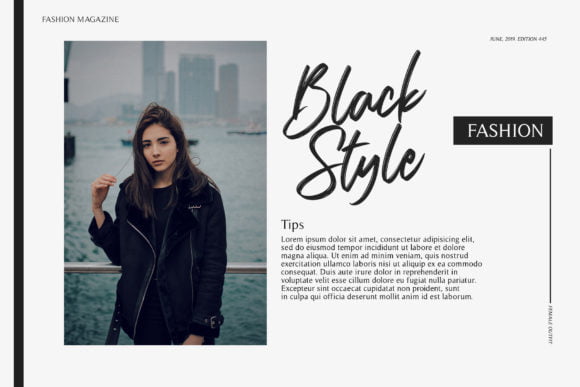Click the word Black in the script title

coord(355,94)
